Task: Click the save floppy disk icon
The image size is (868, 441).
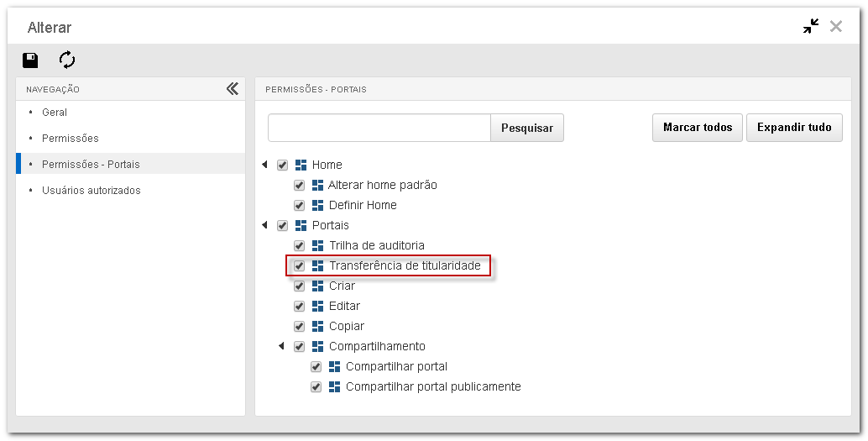Action: click(x=30, y=60)
